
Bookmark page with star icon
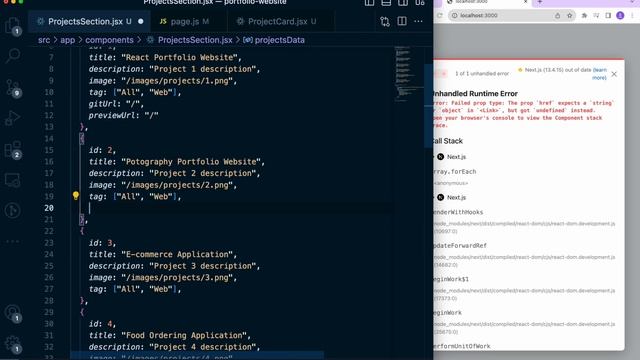point(569,16)
